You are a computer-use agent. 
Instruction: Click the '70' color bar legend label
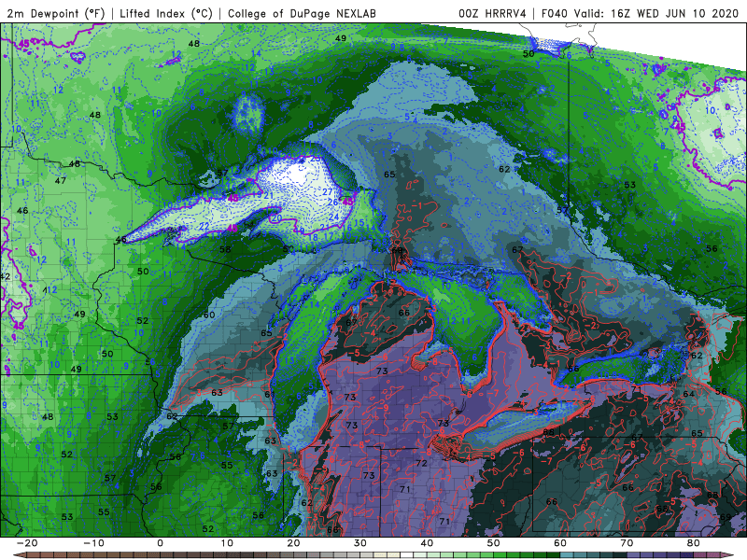(627, 543)
